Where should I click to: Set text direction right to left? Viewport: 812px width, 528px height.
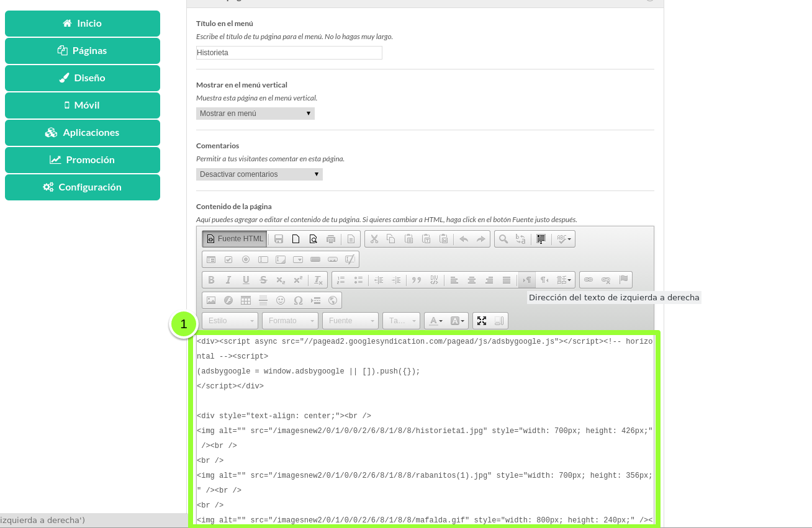coord(544,280)
